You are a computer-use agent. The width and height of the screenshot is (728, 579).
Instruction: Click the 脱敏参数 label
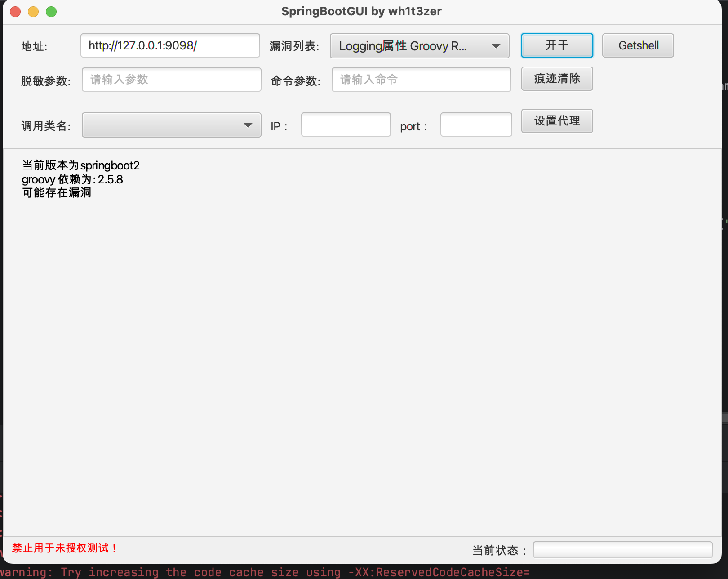(x=46, y=81)
